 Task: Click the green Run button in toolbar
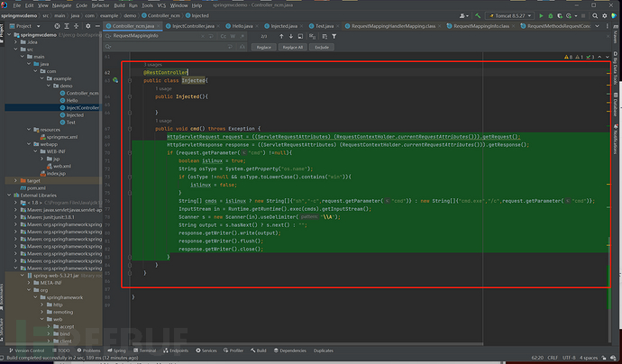pos(540,16)
